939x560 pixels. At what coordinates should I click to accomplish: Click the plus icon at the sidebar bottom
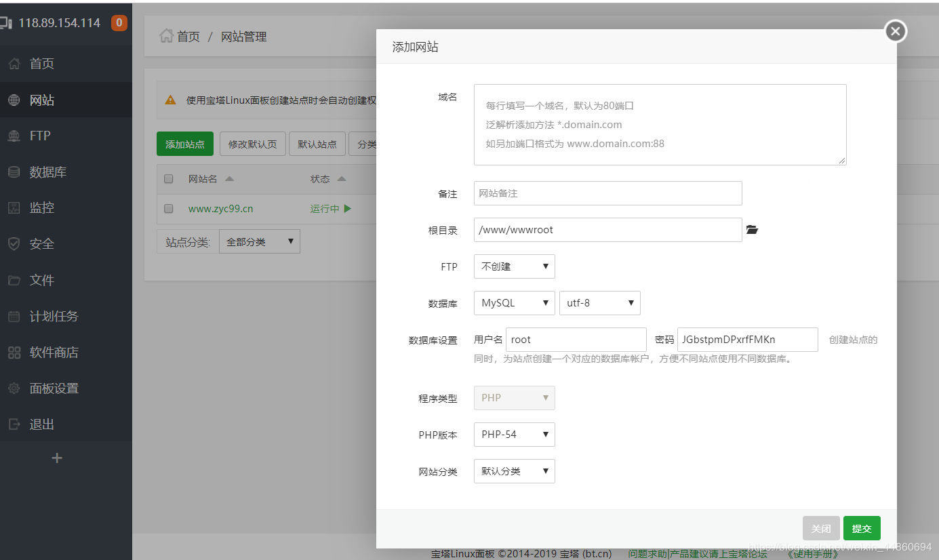(57, 458)
